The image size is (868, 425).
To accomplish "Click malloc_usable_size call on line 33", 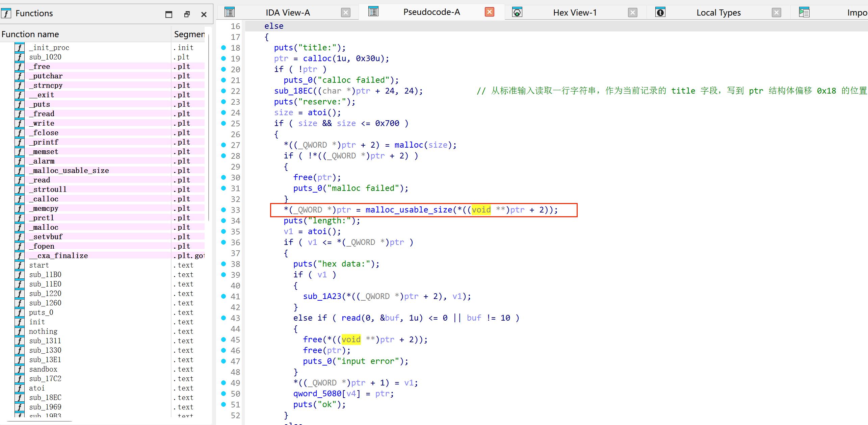I will tap(409, 210).
